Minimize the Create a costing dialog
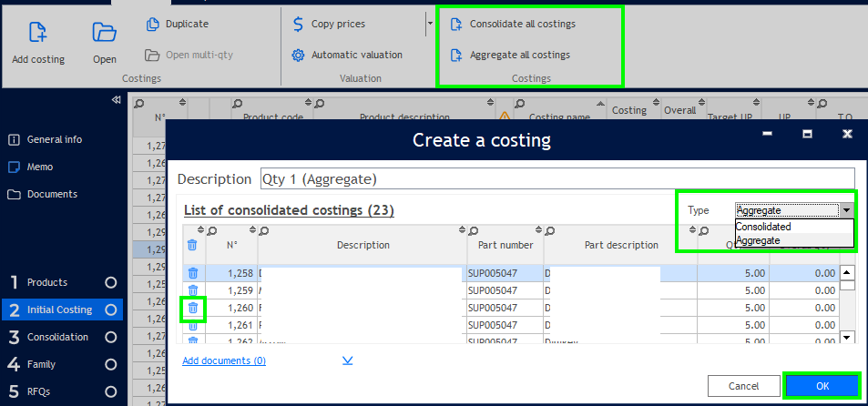 767,134
